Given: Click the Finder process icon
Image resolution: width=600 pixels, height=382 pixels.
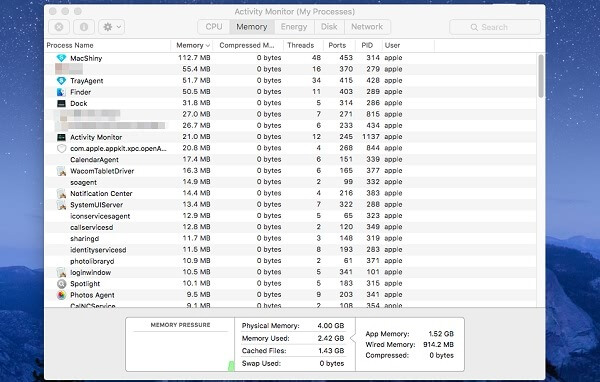Looking at the screenshot, I should [61, 92].
